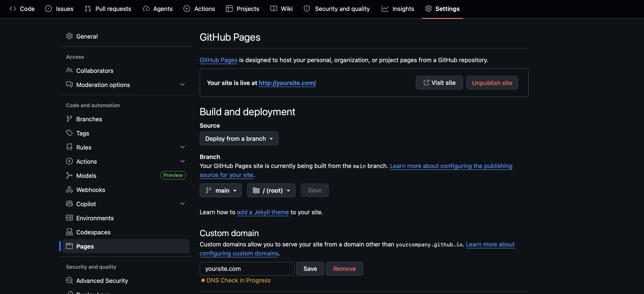Save the custom domain
644x294 pixels.
click(310, 269)
